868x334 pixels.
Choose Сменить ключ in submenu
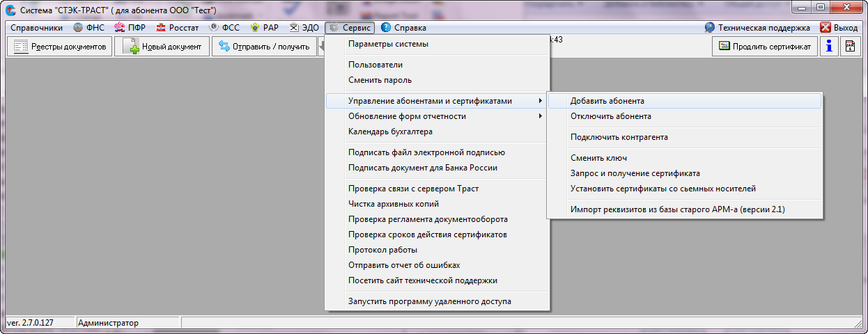click(x=685, y=158)
